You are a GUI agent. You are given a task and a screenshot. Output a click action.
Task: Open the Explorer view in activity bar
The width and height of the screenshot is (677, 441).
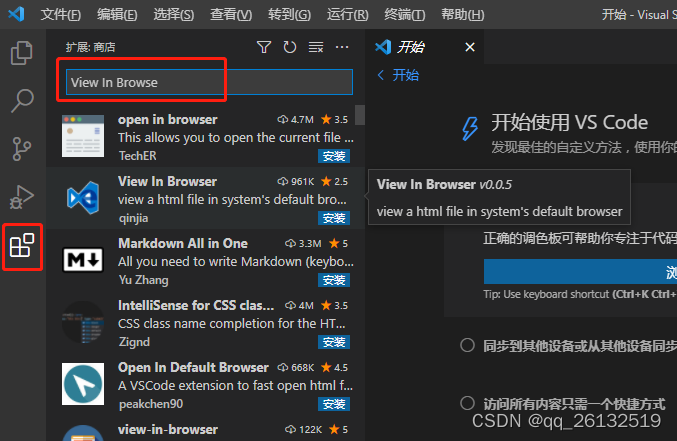coord(22,53)
